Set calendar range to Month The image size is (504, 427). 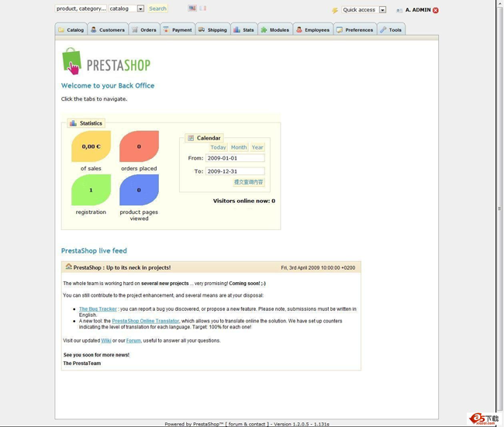pos(239,147)
